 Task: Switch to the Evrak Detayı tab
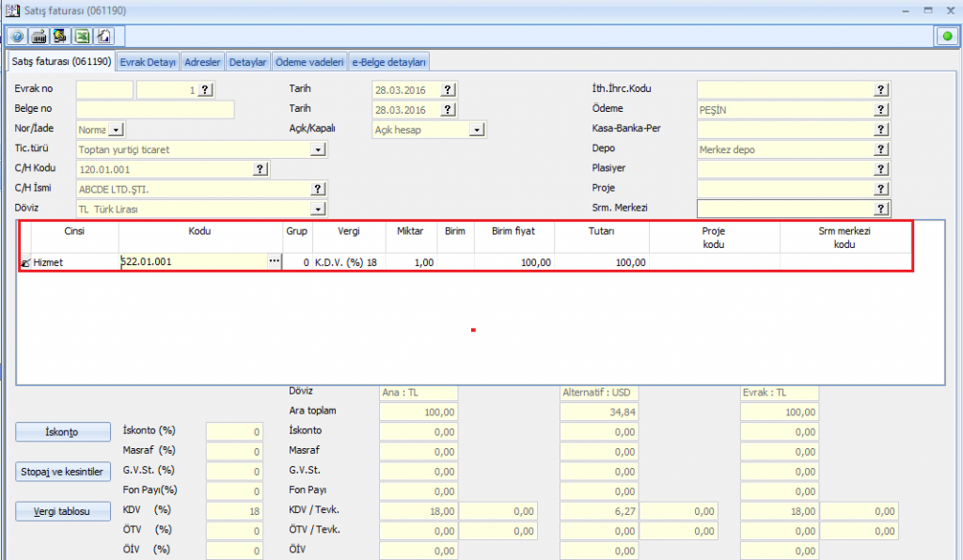(149, 63)
